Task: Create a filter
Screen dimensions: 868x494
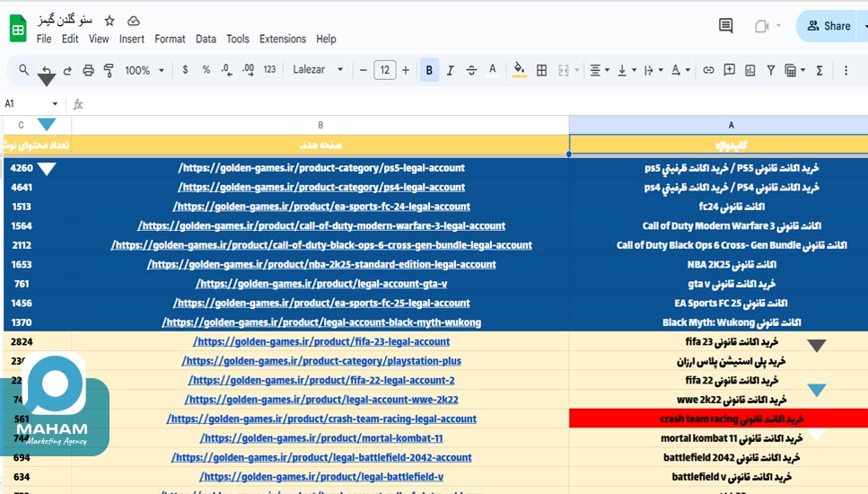Action: (x=770, y=70)
